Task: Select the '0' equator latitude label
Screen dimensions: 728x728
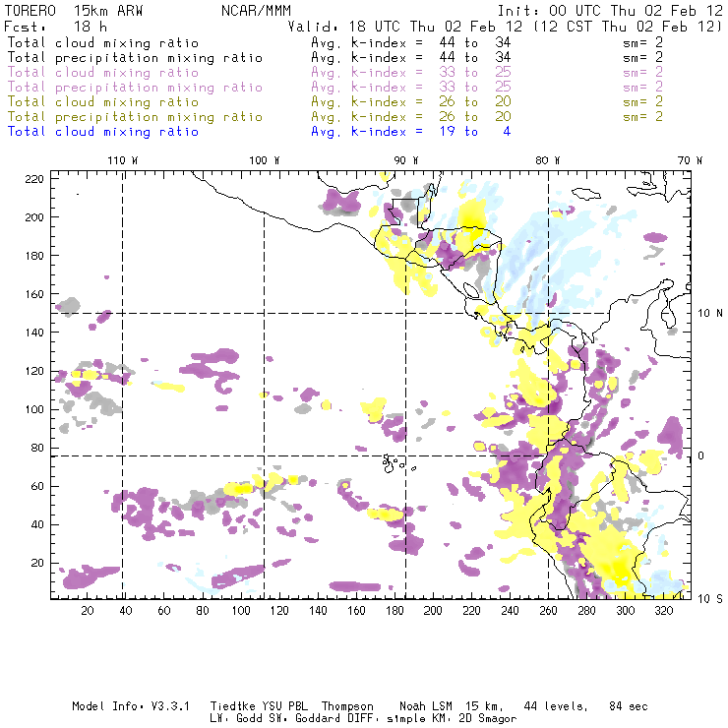Action: click(x=700, y=455)
